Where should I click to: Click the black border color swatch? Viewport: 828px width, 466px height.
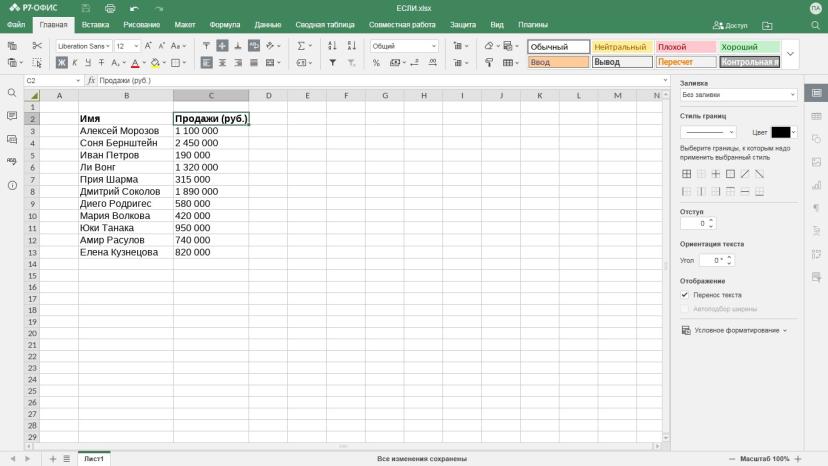click(780, 132)
